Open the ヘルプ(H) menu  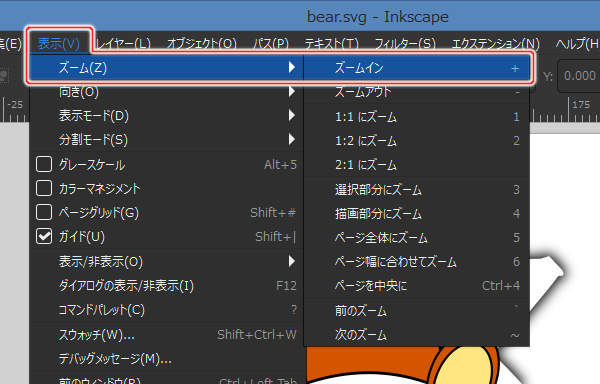pos(577,44)
